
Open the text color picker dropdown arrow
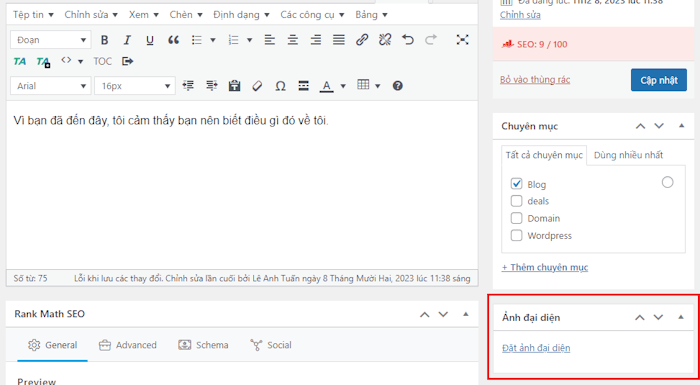[343, 86]
